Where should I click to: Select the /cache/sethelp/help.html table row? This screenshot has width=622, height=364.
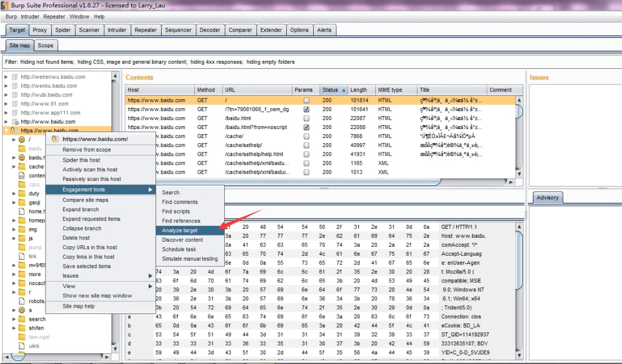tap(321, 154)
